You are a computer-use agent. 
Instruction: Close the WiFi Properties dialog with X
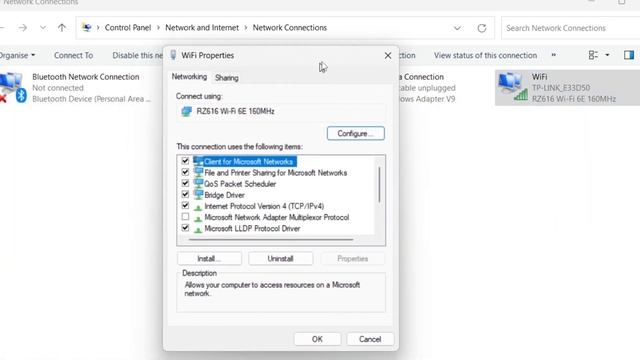(x=388, y=56)
